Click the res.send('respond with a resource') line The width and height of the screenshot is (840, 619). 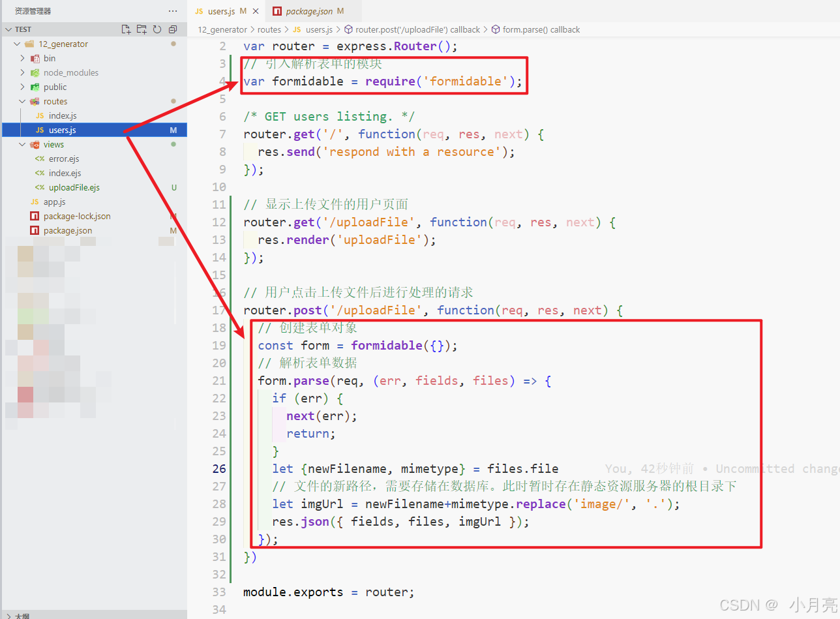386,151
